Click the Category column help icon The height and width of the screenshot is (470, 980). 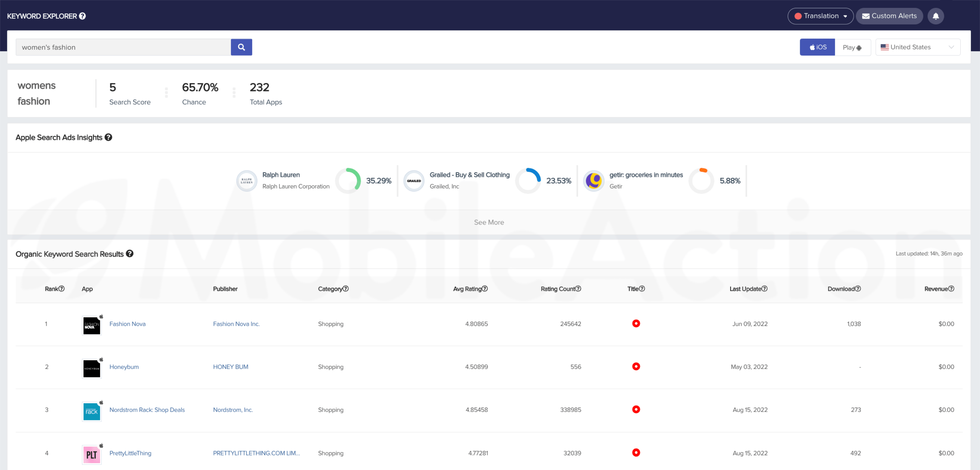tap(345, 289)
